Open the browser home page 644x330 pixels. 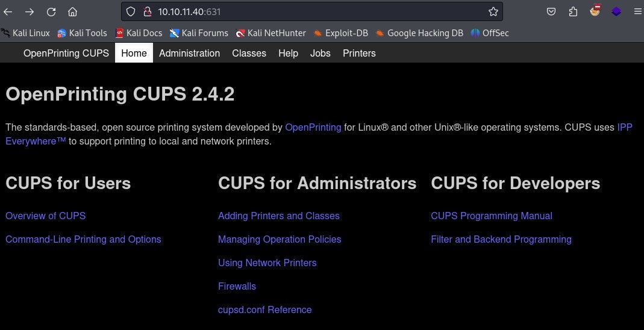73,12
